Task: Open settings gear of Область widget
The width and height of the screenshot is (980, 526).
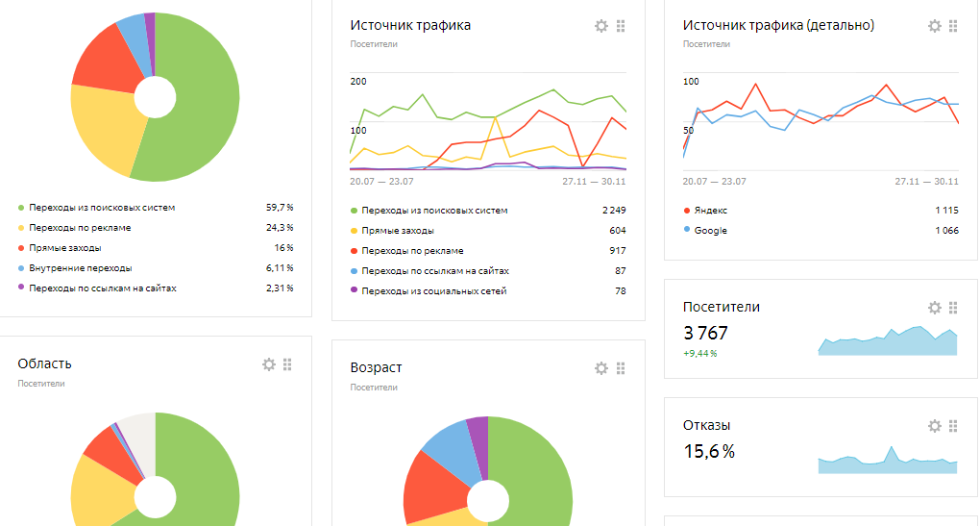Action: click(x=269, y=364)
